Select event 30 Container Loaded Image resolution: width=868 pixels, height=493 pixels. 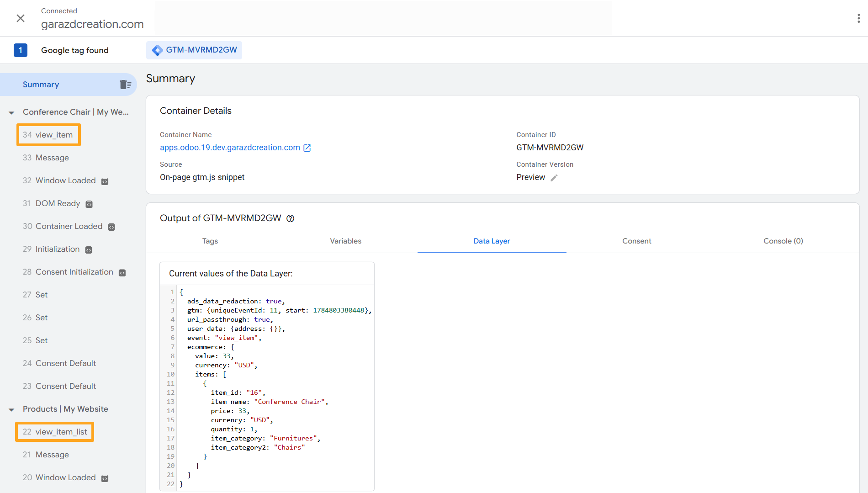[x=63, y=226]
